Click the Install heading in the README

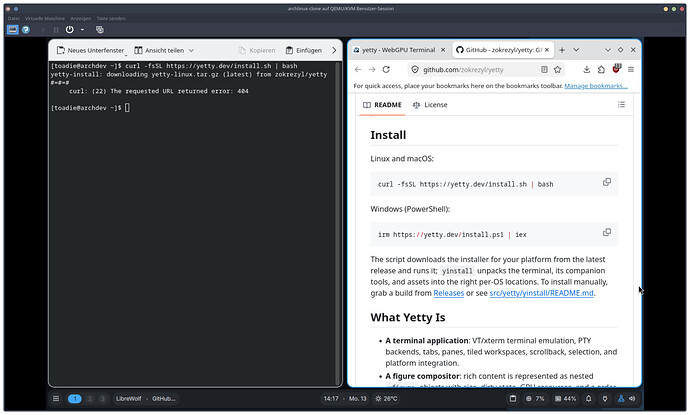(x=388, y=135)
